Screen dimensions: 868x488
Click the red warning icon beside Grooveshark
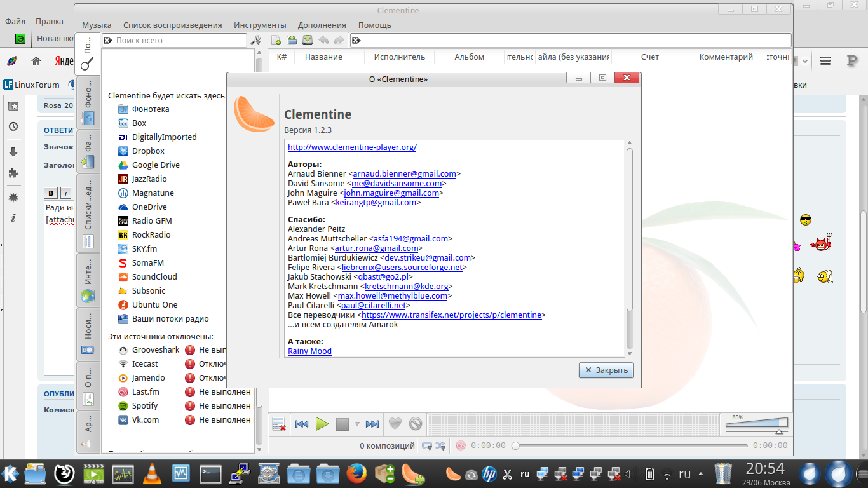point(190,350)
